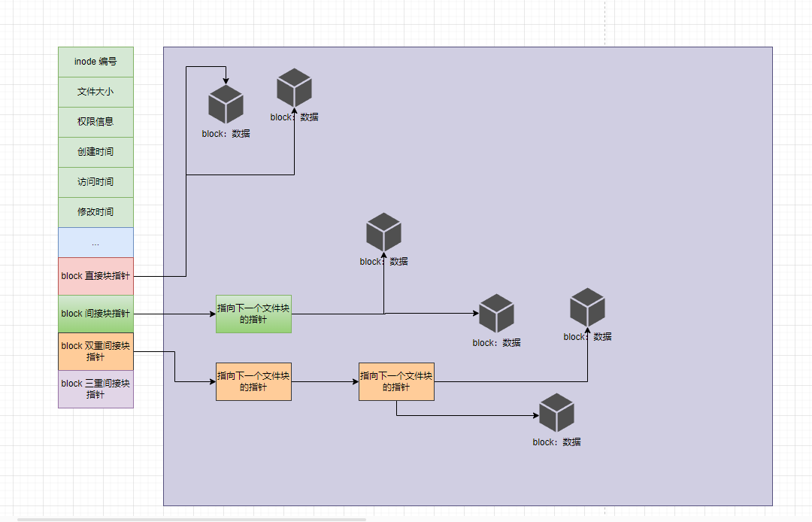Click the cube at the end of the green box's arrow
This screenshot has width=812, height=522.
pyautogui.click(x=496, y=314)
